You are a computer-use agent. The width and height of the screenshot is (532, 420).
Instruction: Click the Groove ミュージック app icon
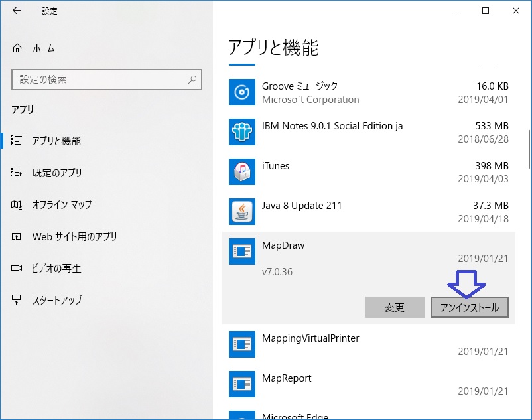[242, 92]
